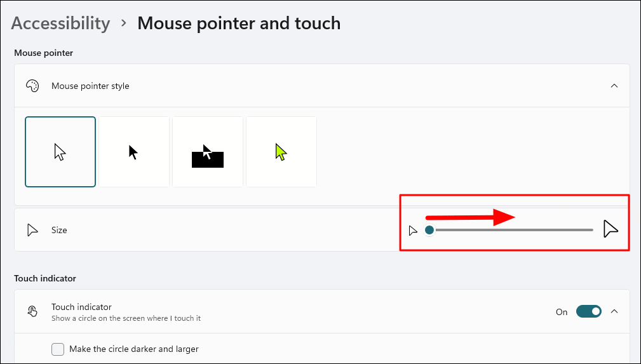This screenshot has height=364, width=641.
Task: Select the white mouse pointer style
Action: pos(60,152)
